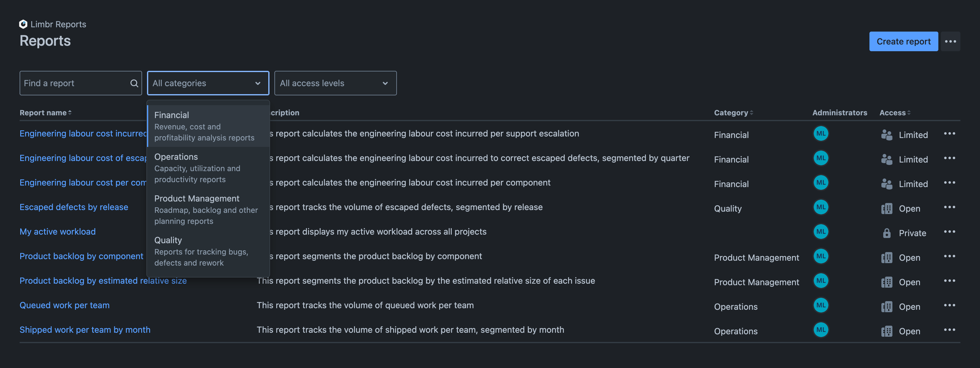
Task: Open row actions for My active workload
Action: [950, 232]
